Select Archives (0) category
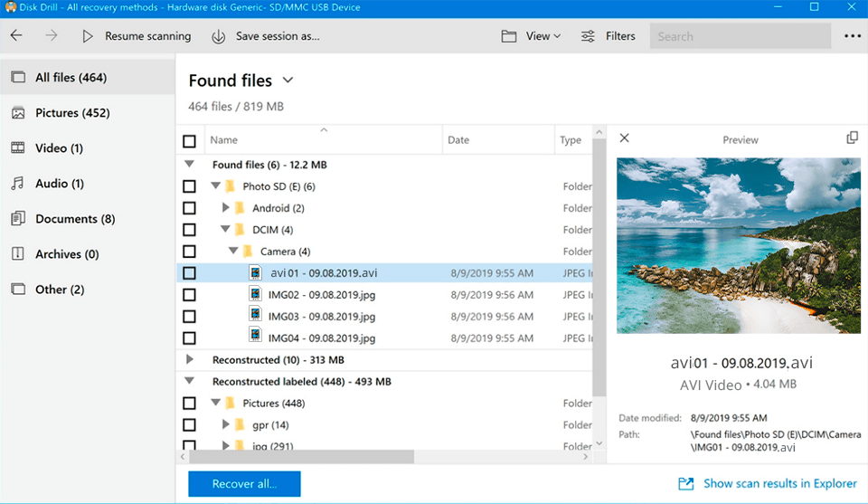 pyautogui.click(x=88, y=254)
